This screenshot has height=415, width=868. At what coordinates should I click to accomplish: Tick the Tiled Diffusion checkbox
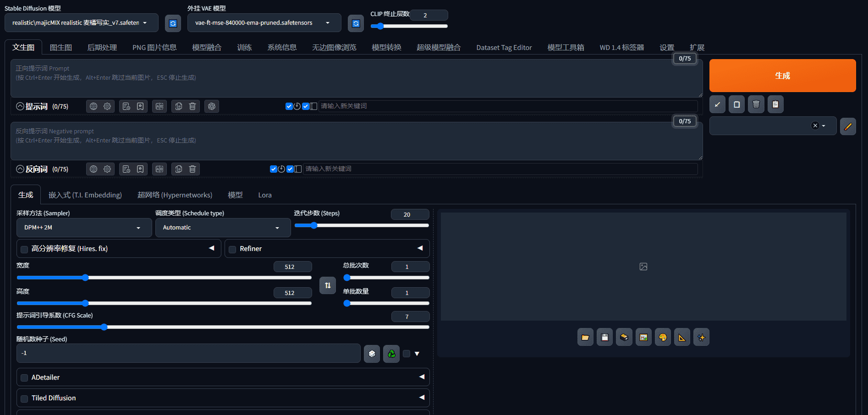click(x=25, y=399)
